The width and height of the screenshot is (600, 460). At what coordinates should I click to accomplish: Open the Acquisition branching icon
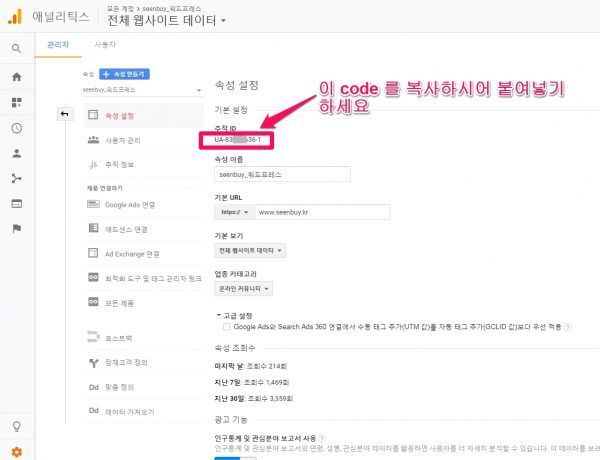(x=16, y=178)
